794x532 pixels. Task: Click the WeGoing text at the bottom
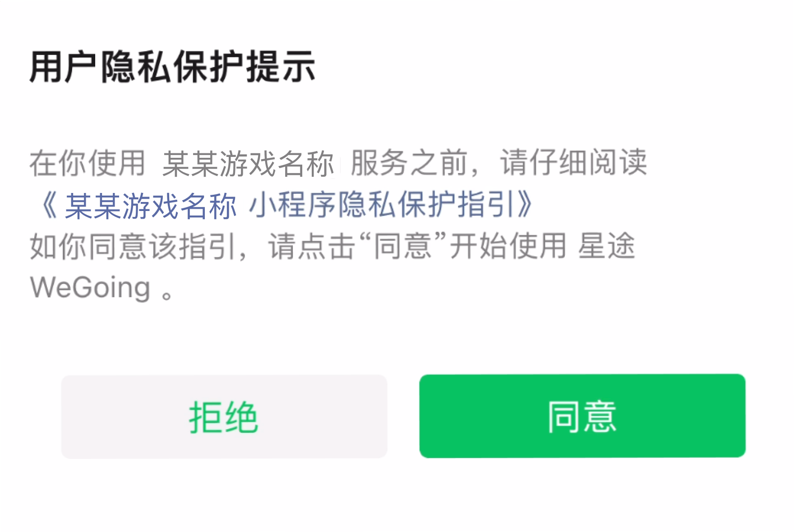[90, 288]
